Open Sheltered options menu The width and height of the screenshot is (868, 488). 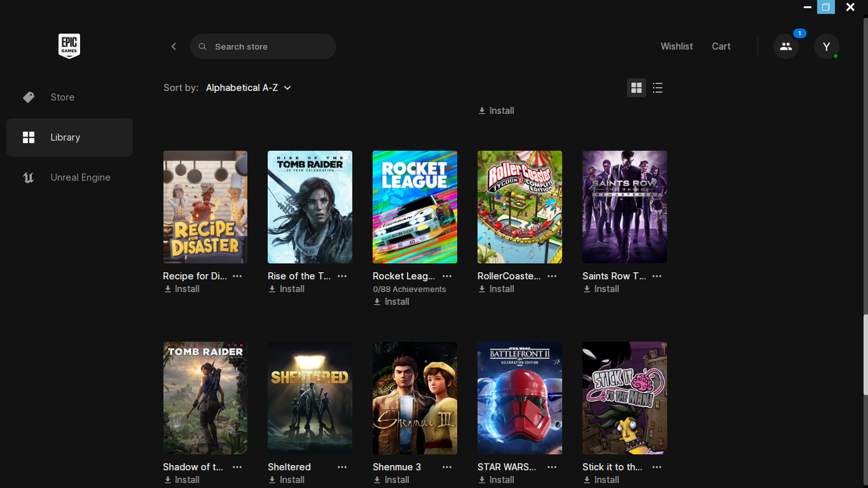[x=342, y=467]
